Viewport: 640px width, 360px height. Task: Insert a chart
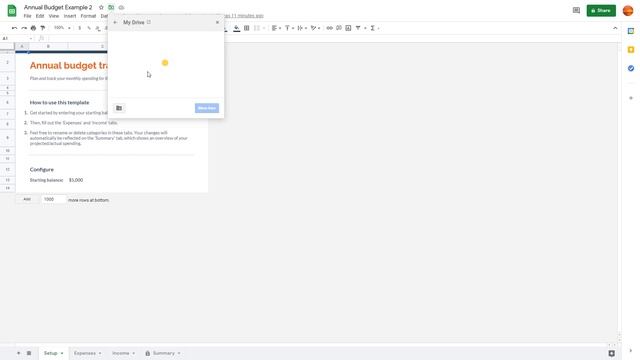click(348, 28)
